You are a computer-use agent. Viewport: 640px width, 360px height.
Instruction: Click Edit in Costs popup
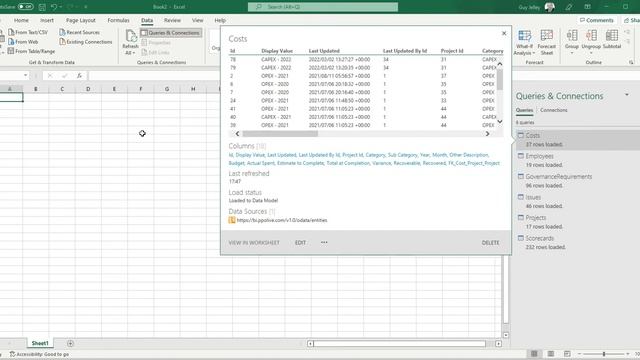(x=300, y=242)
